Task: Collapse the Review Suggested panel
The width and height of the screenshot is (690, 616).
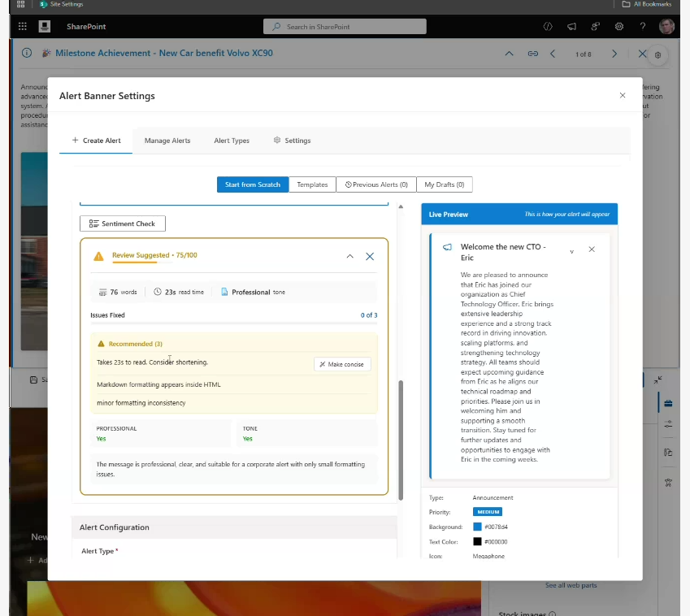Action: pos(350,256)
